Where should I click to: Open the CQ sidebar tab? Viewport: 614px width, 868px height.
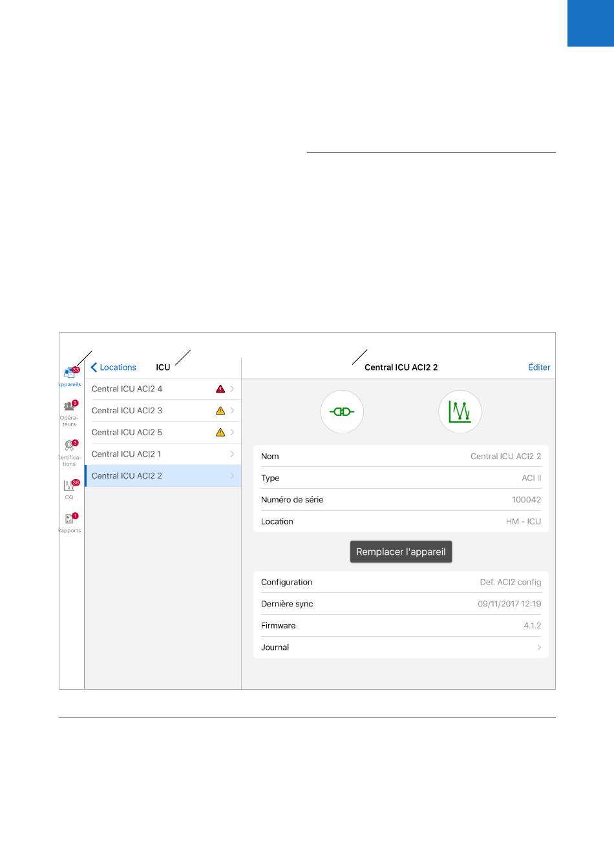click(70, 490)
